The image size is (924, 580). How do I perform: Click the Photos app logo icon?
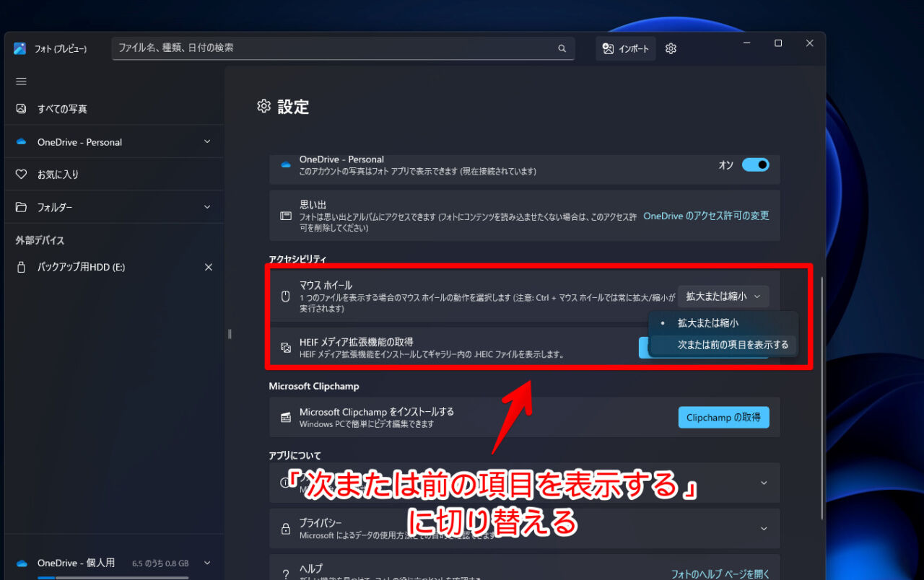20,48
